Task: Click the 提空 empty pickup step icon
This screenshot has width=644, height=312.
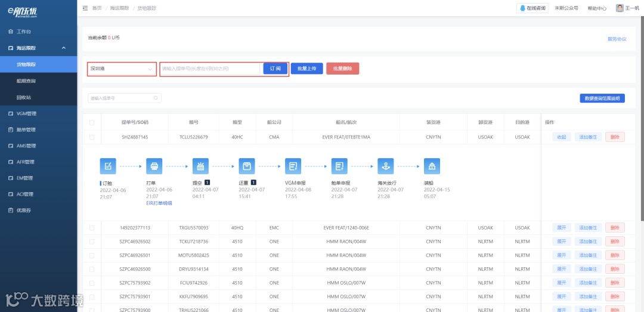Action: 200,166
